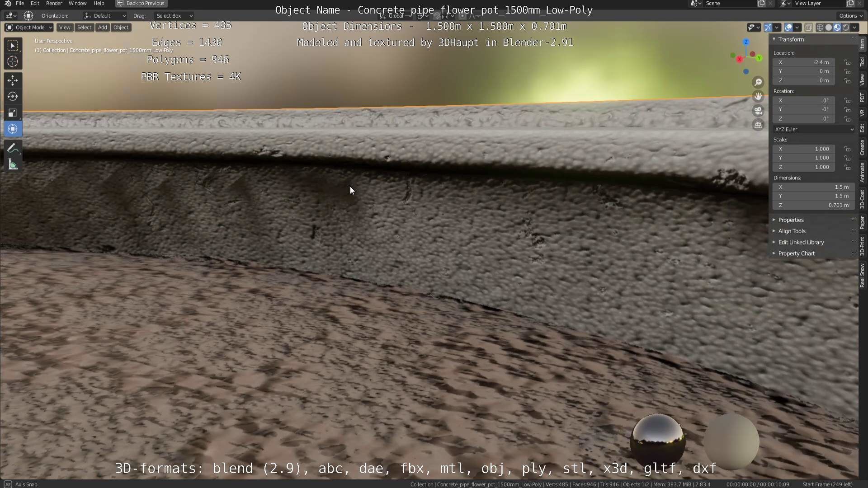The width and height of the screenshot is (868, 488).
Task: Open the Object Mode dropdown
Action: click(29, 28)
